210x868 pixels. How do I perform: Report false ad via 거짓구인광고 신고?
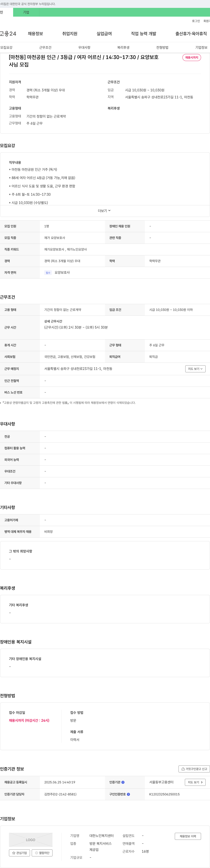click(194, 769)
